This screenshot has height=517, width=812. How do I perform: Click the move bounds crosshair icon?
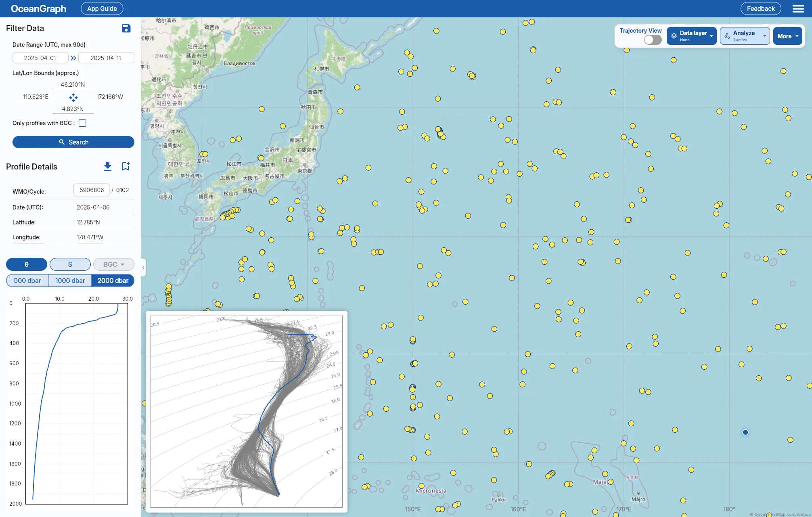pos(73,97)
